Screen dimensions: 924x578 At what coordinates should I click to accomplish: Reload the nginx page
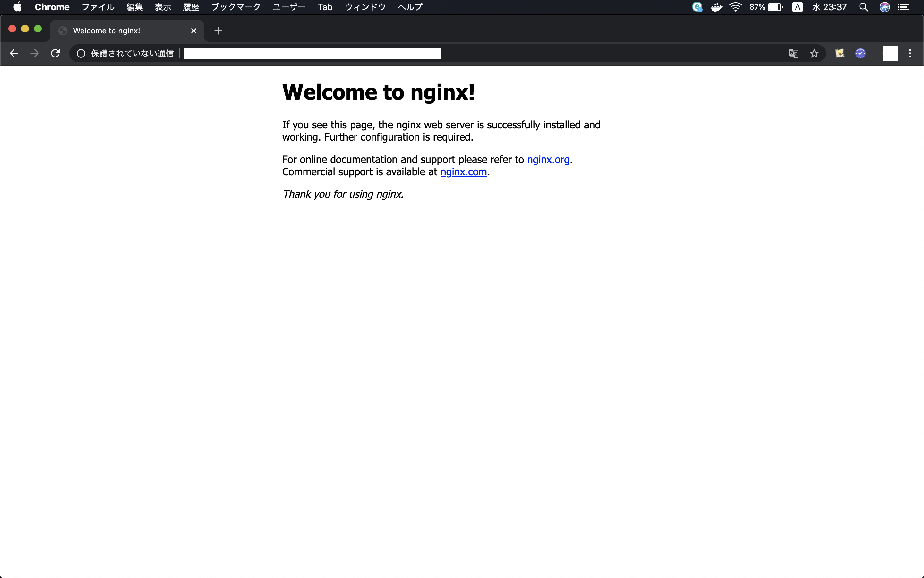click(56, 53)
